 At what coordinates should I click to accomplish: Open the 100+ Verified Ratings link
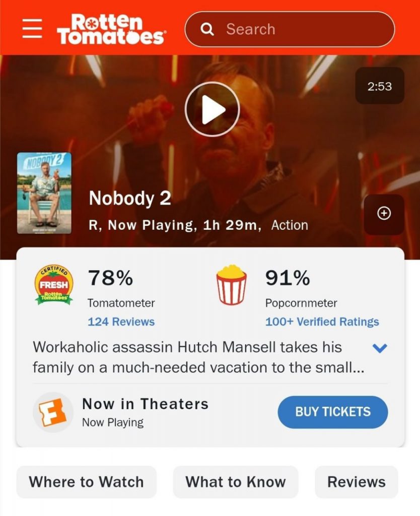pyautogui.click(x=322, y=321)
